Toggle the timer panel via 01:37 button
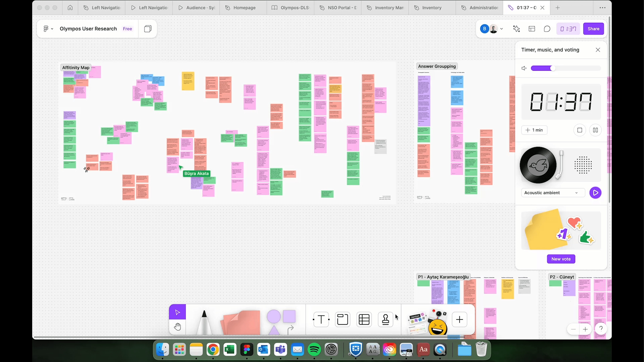The image size is (644, 362). pyautogui.click(x=568, y=29)
